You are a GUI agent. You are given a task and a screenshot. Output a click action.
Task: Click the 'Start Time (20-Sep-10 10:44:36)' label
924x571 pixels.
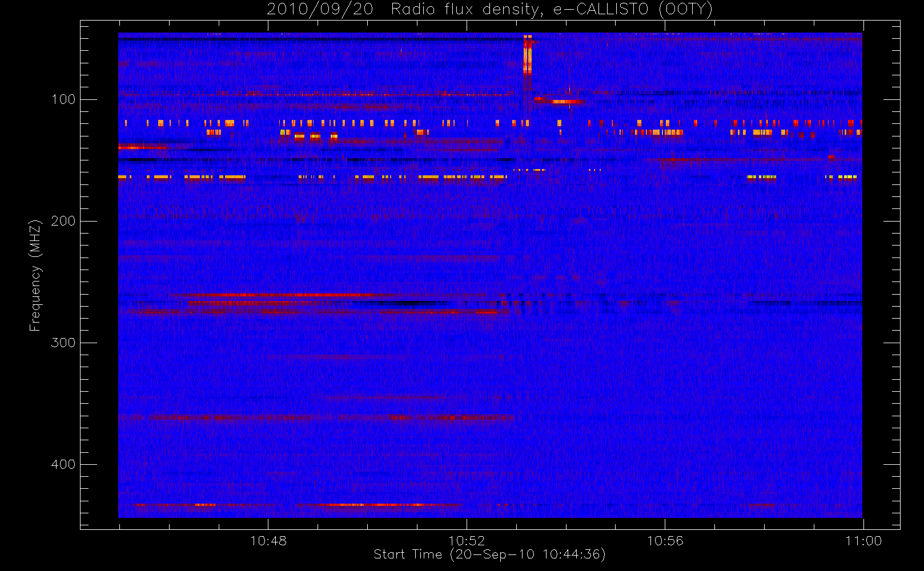click(x=489, y=554)
